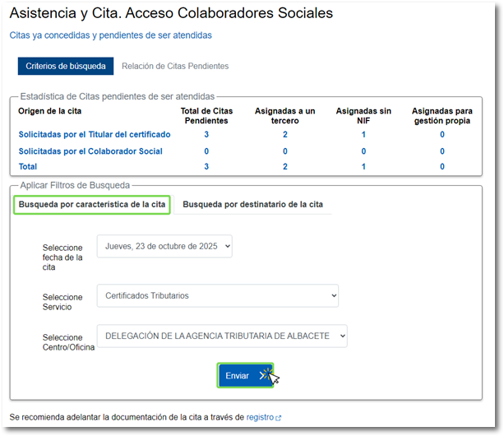Viewport: 504px width, 436px height.
Task: Click the page heading Asistencia y Cita
Action: pos(171,14)
